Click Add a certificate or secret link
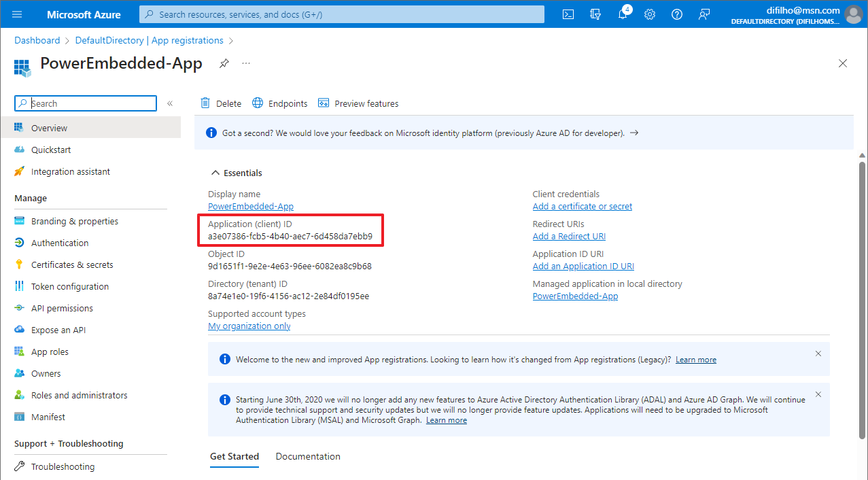 point(583,206)
